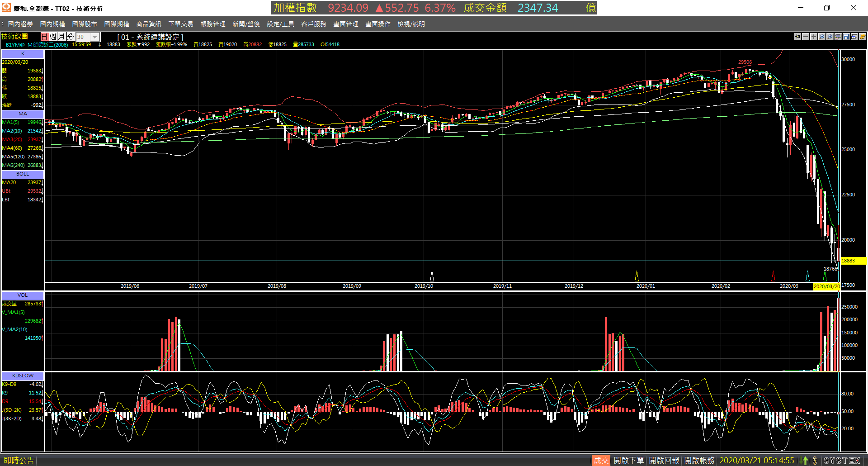868x466 pixels.
Task: Click the minus bar icon in chart toolbar
Action: [806, 37]
